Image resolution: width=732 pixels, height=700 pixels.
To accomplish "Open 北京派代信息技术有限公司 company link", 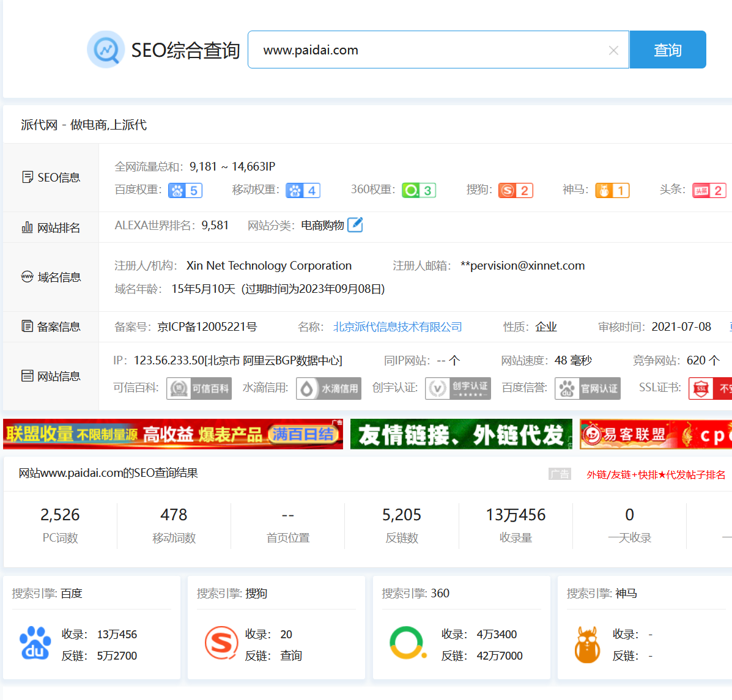I will click(x=397, y=326).
